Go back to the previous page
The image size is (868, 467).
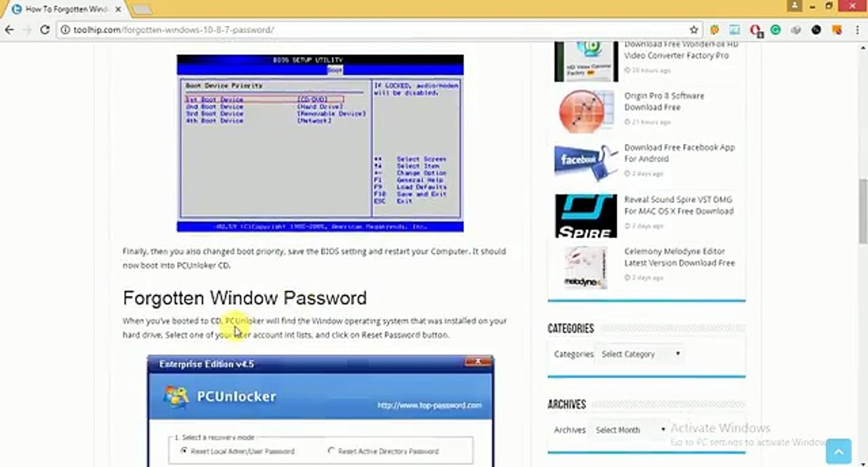(x=9, y=30)
